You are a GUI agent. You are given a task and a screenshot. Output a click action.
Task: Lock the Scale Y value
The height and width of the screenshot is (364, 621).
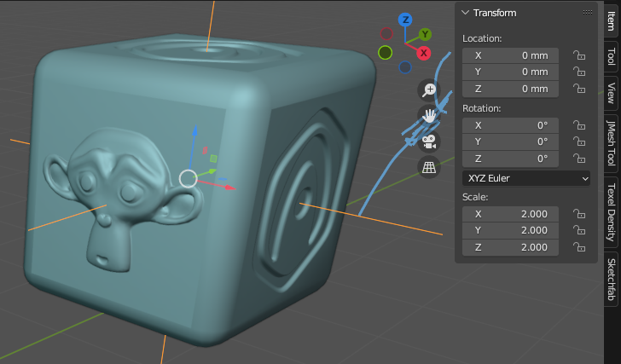point(579,230)
